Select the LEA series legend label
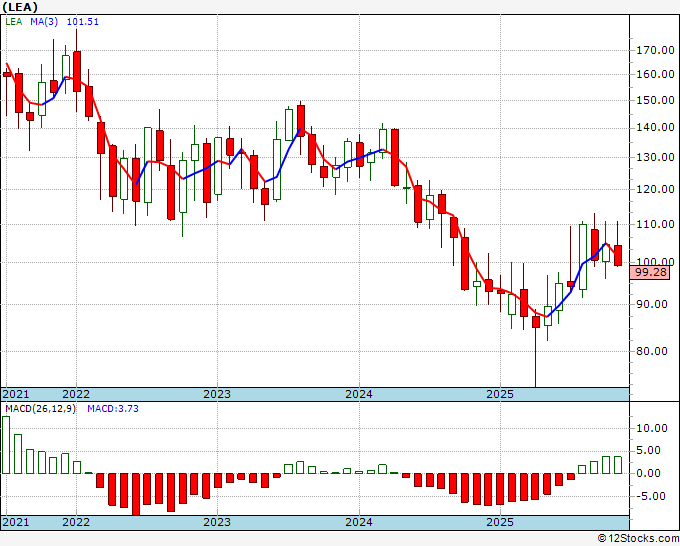This screenshot has height=546, width=680. pos(14,23)
